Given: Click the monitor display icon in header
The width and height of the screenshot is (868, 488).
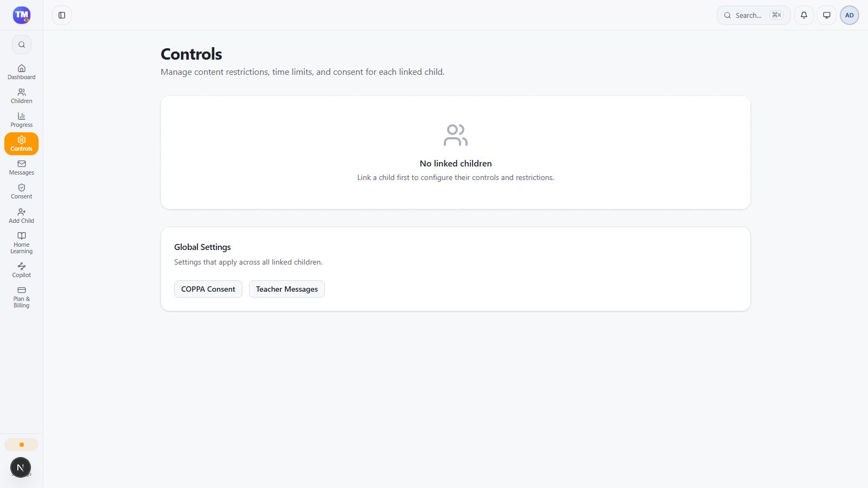Looking at the screenshot, I should [827, 15].
